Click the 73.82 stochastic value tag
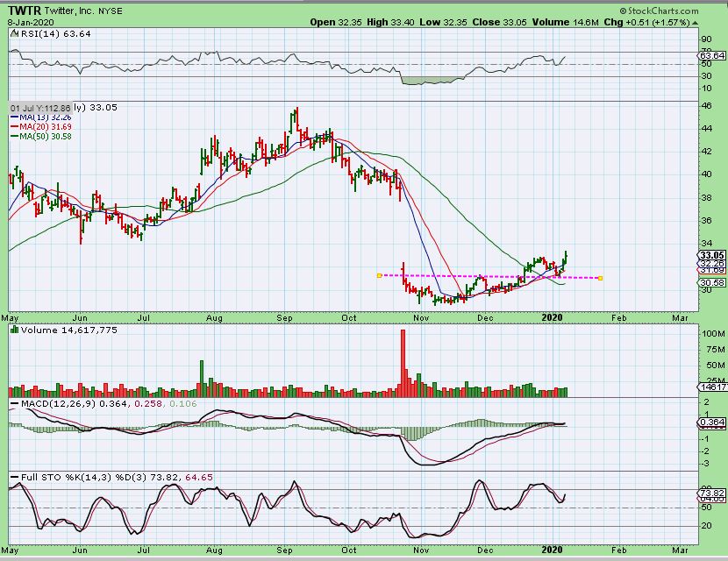 710,493
